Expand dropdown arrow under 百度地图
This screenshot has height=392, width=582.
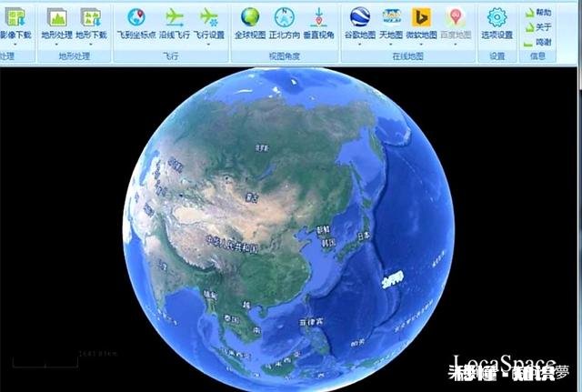click(x=456, y=45)
